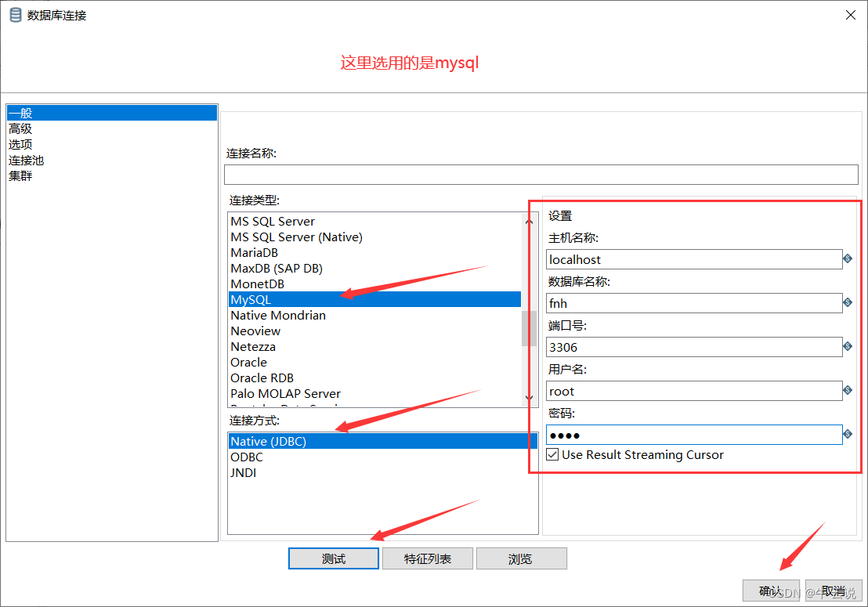Click the 连接名称 input field
This screenshot has width=868, height=607.
[541, 175]
